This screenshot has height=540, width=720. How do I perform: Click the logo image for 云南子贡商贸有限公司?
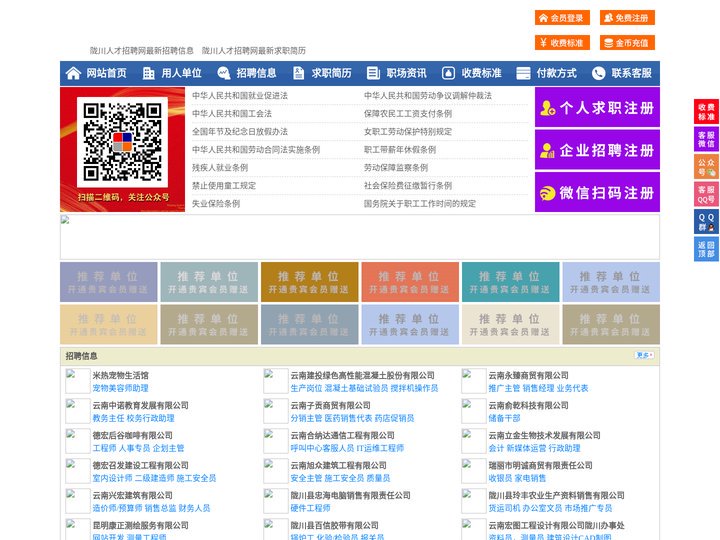[276, 411]
